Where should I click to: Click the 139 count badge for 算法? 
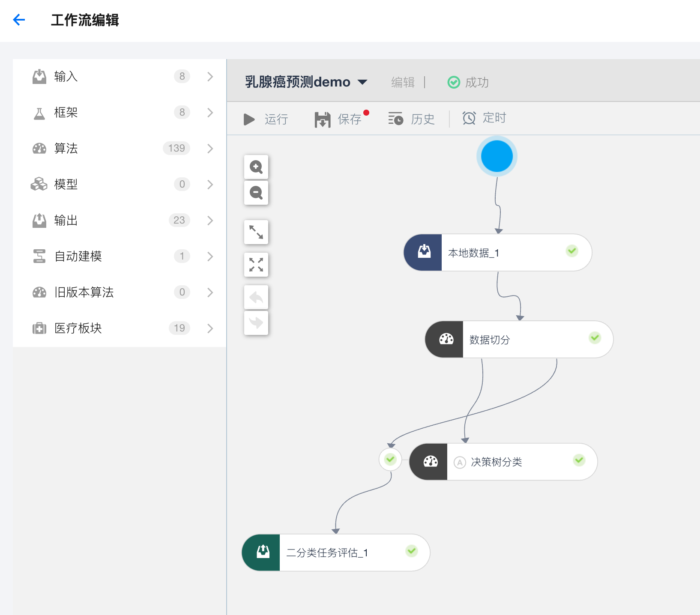click(176, 149)
